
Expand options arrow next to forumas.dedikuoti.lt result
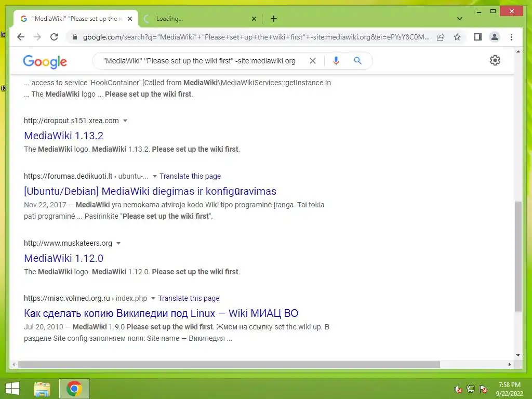(x=155, y=176)
